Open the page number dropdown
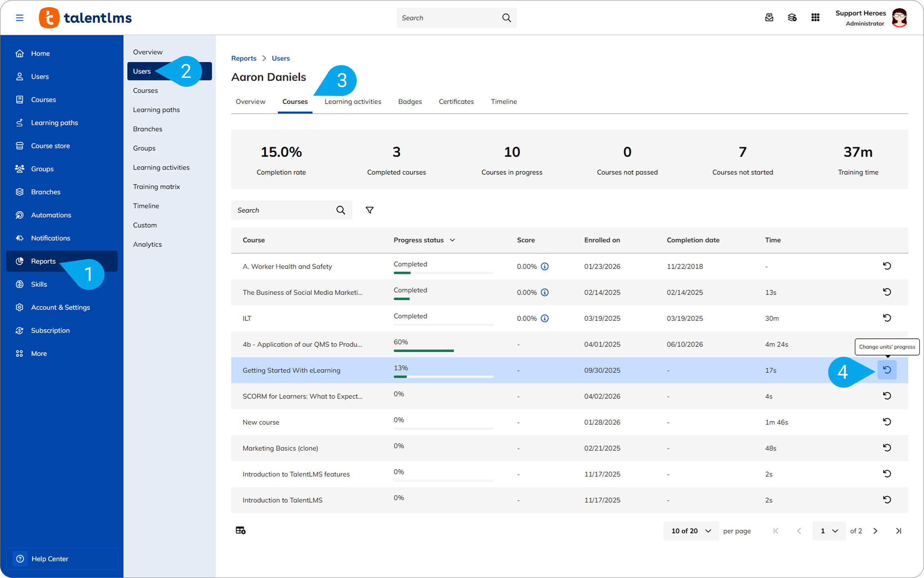The image size is (924, 578). tap(829, 531)
